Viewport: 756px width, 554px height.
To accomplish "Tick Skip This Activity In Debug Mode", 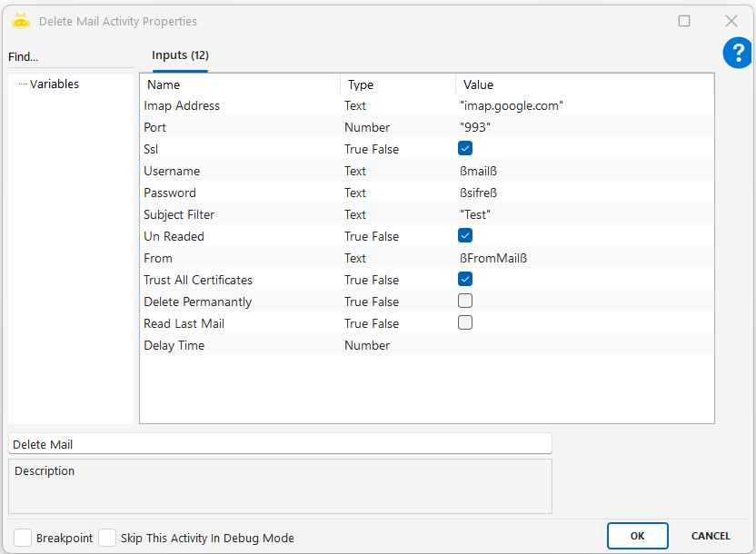I will (107, 538).
